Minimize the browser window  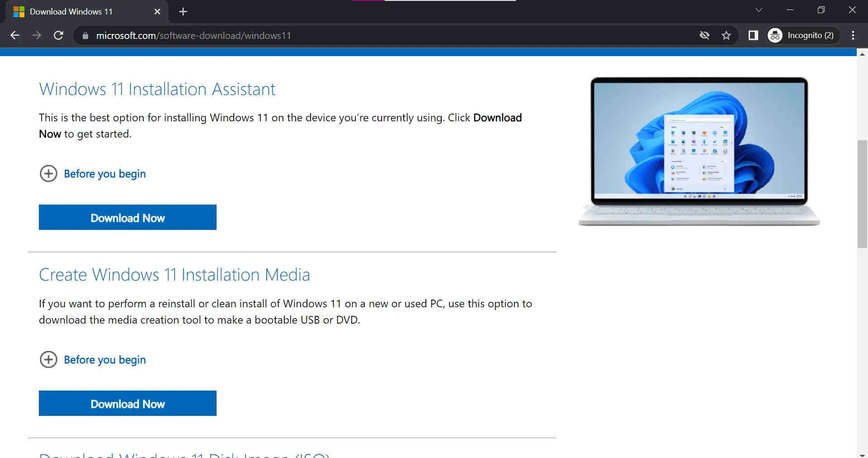click(790, 10)
